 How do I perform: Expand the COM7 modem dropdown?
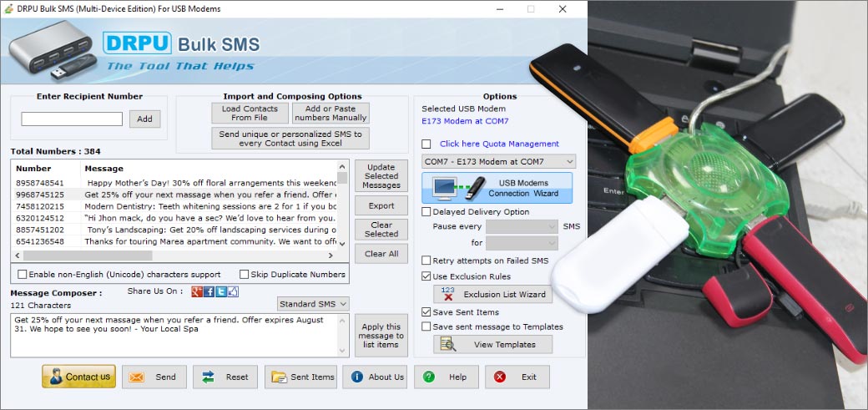499,161
